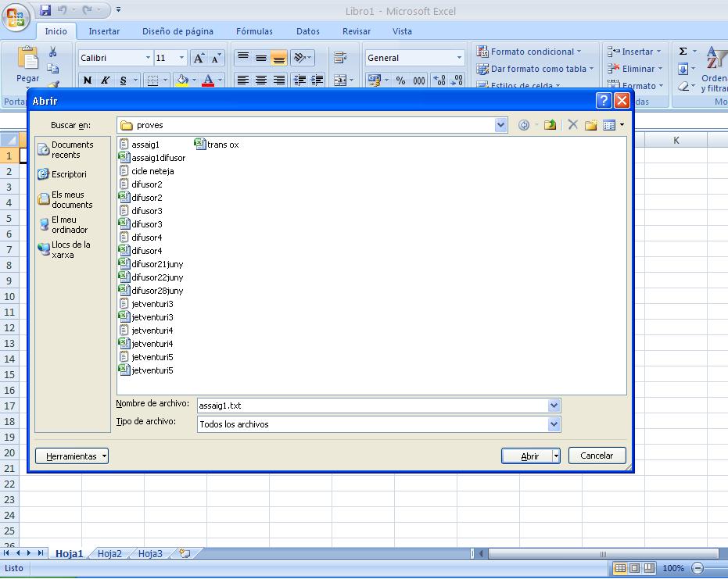Select file trans ox

tap(217, 145)
